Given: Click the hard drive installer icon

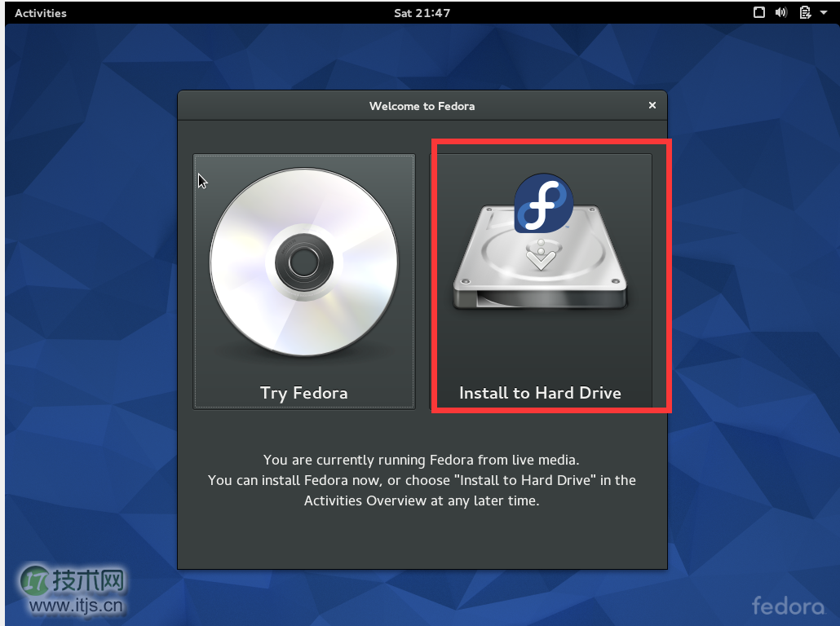Looking at the screenshot, I should 540,269.
